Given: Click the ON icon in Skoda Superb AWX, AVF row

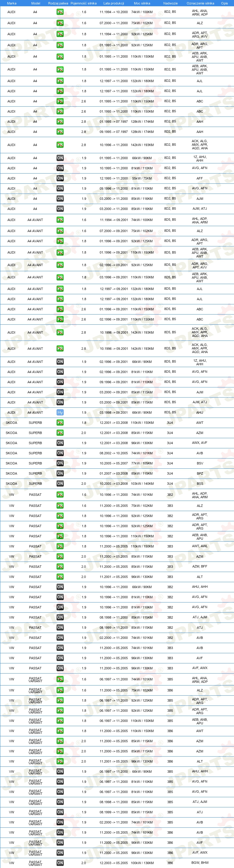Looking at the screenshot, I should (60, 443).
